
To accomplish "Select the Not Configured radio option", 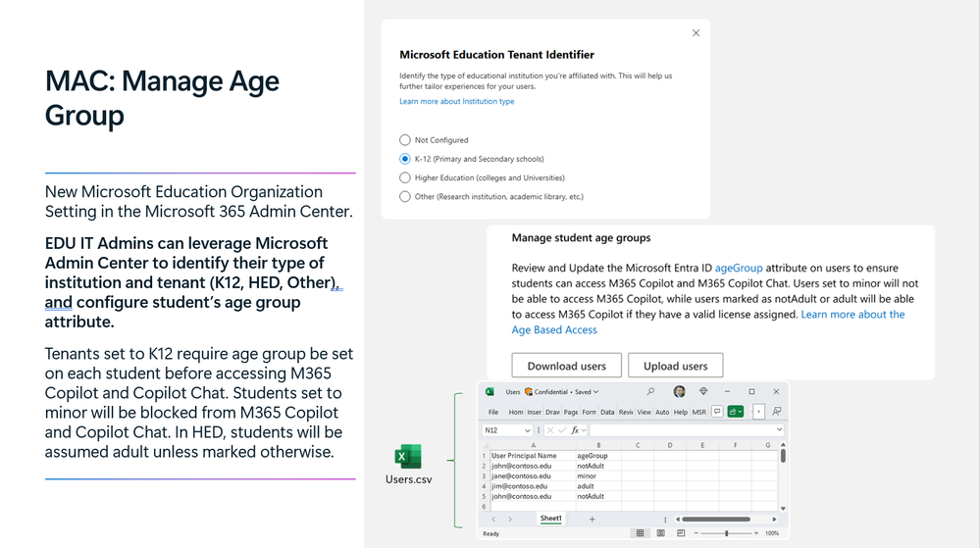I will 405,140.
